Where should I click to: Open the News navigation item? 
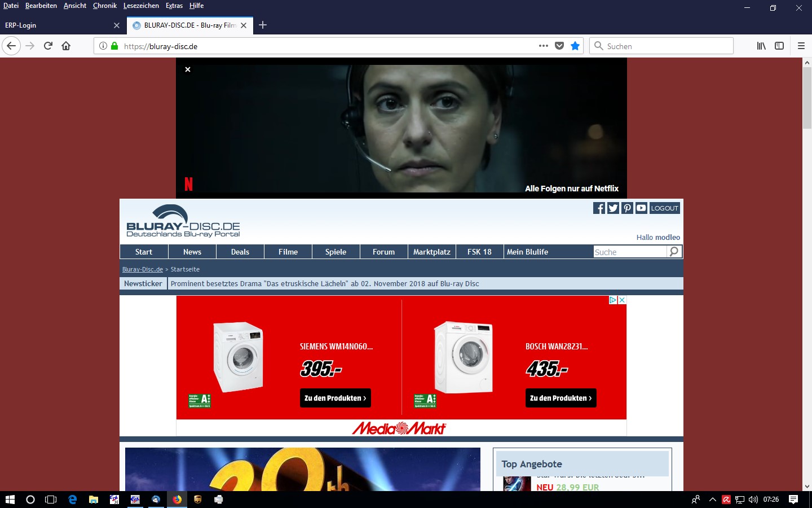(x=192, y=252)
